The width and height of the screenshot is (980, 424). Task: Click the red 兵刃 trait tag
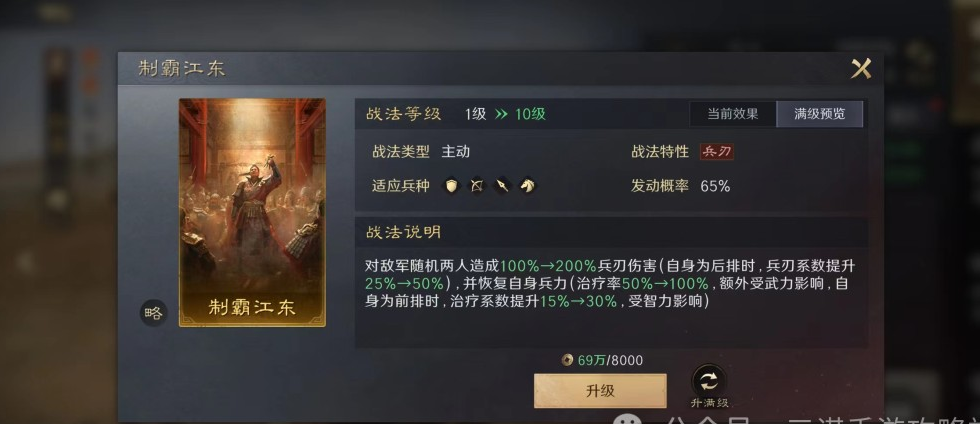717,151
